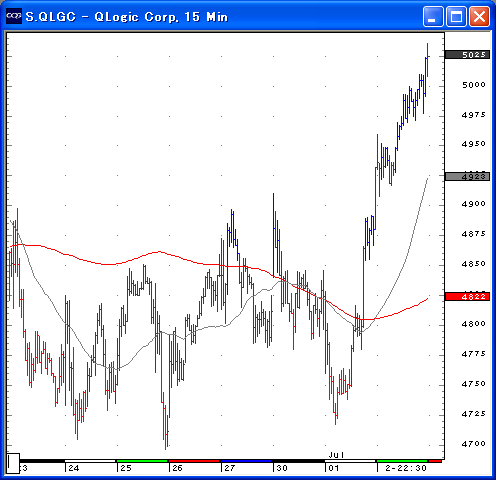Click the 26 date marker on time axis
The height and width of the screenshot is (480, 496).
click(177, 468)
